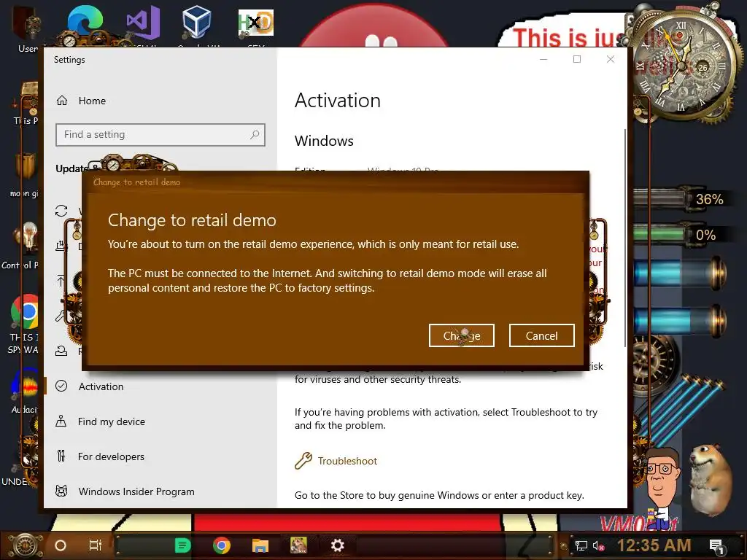Open the Troubleshoot link
This screenshot has width=747, height=560.
click(347, 461)
